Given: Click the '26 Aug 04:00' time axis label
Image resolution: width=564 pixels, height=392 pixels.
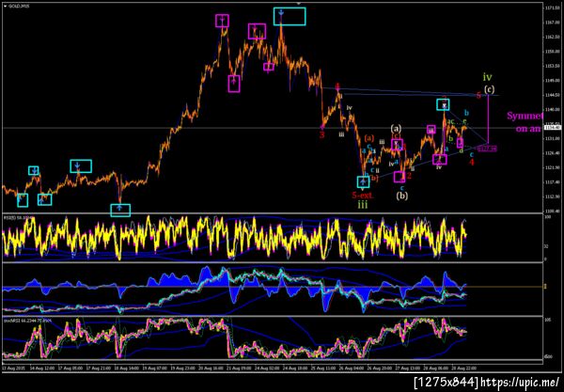Looking at the screenshot, I should tap(351, 368).
